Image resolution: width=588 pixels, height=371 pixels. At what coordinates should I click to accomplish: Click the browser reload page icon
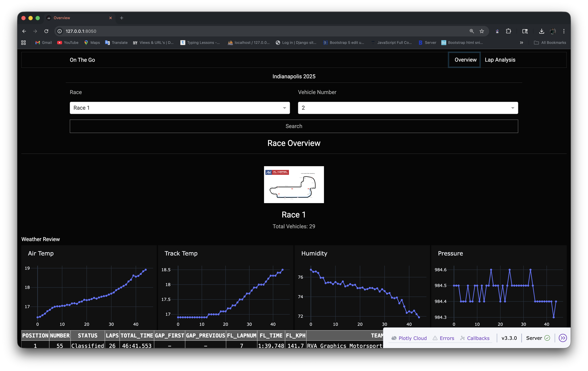pyautogui.click(x=46, y=31)
